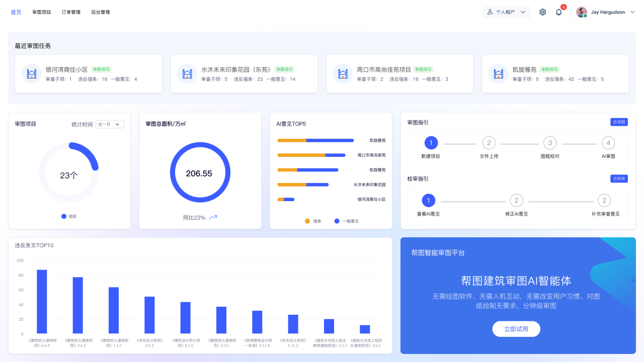Click Jay Hargudson's profile avatar

pyautogui.click(x=582, y=12)
